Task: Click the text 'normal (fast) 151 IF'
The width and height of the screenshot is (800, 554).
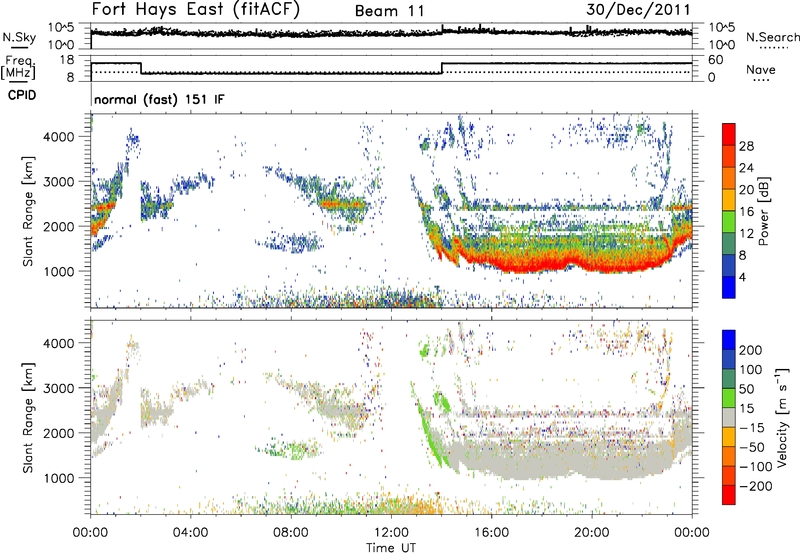Action: pyautogui.click(x=159, y=99)
